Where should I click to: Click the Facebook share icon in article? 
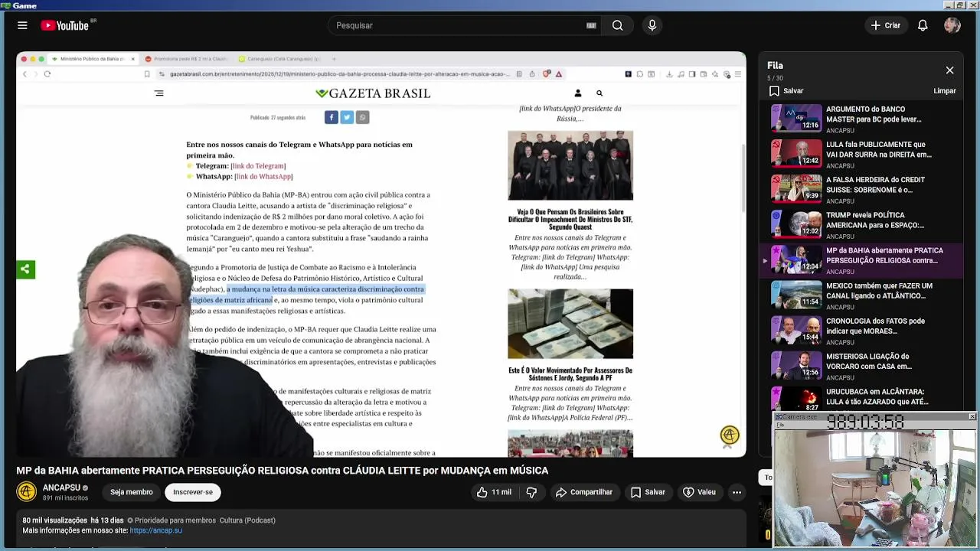(x=331, y=117)
